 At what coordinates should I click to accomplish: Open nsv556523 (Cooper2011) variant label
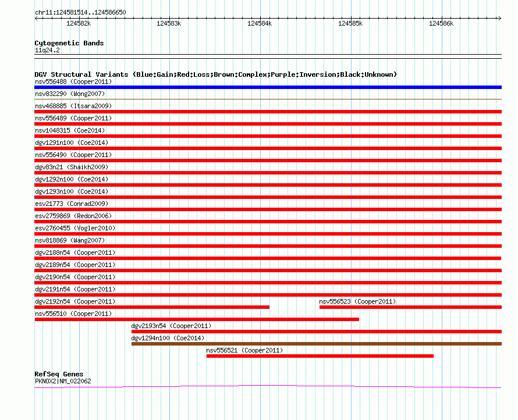coord(357,301)
